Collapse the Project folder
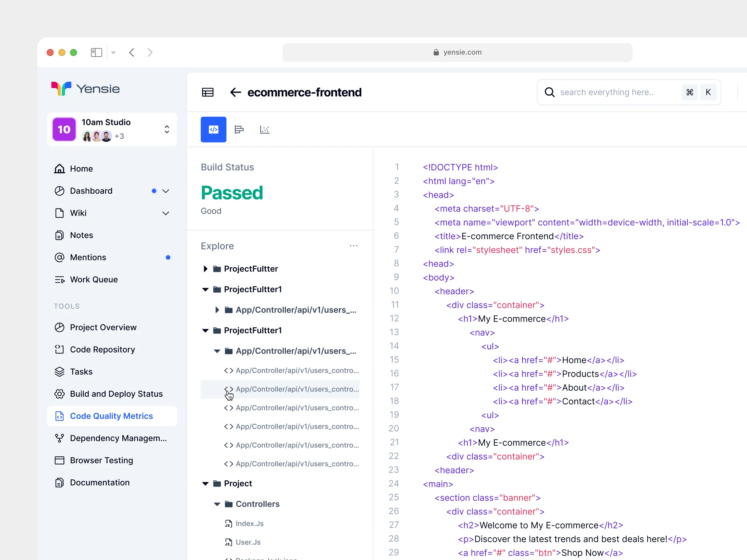 pyautogui.click(x=205, y=483)
